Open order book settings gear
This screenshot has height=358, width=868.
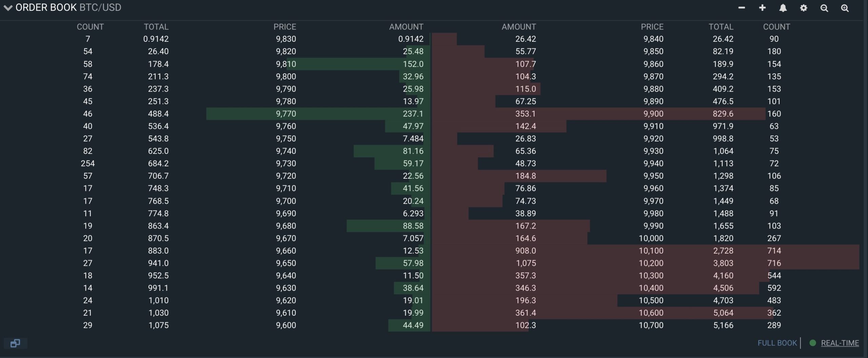pos(804,8)
